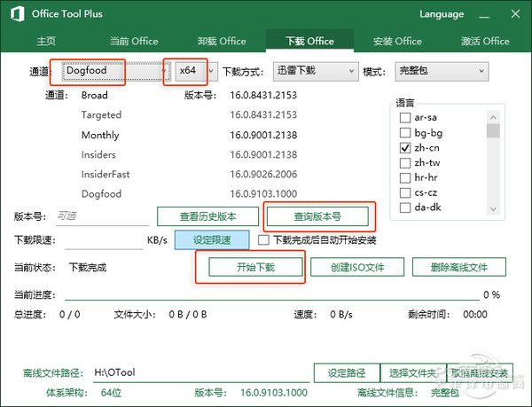Click the 查看历史版本 button
532x407 pixels.
coord(207,216)
